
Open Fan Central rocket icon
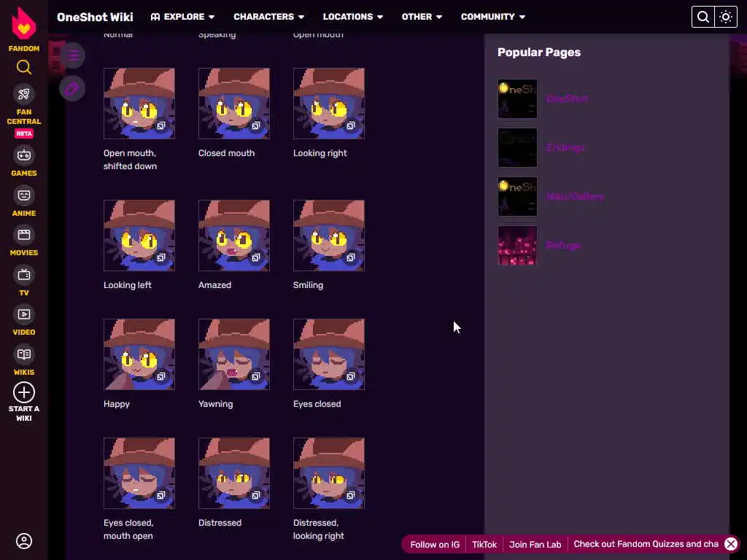[x=24, y=94]
